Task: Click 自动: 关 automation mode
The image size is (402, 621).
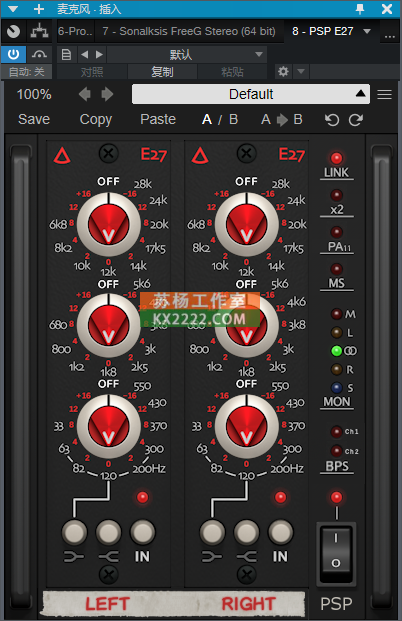Action: coord(27,72)
